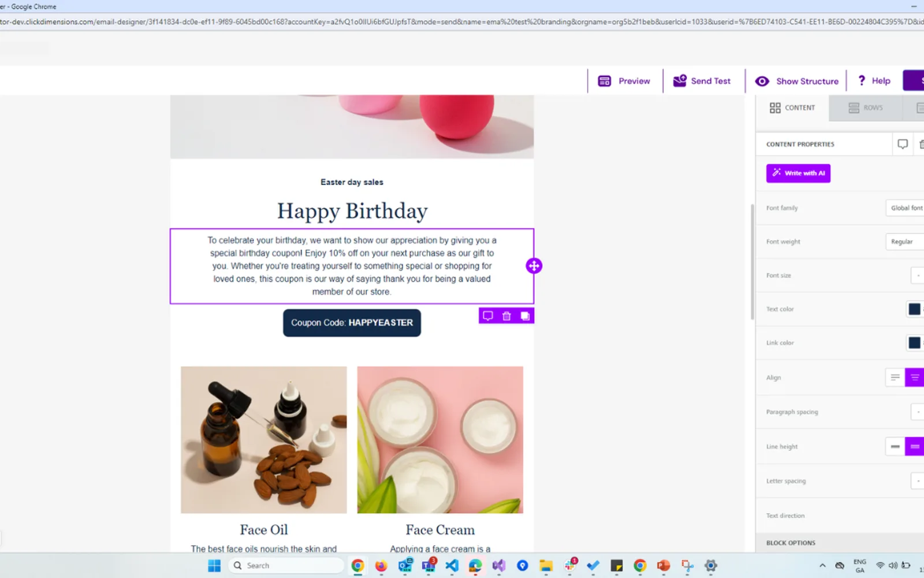924x578 pixels.
Task: Click the comment icon on block toolbar
Action: click(x=488, y=316)
